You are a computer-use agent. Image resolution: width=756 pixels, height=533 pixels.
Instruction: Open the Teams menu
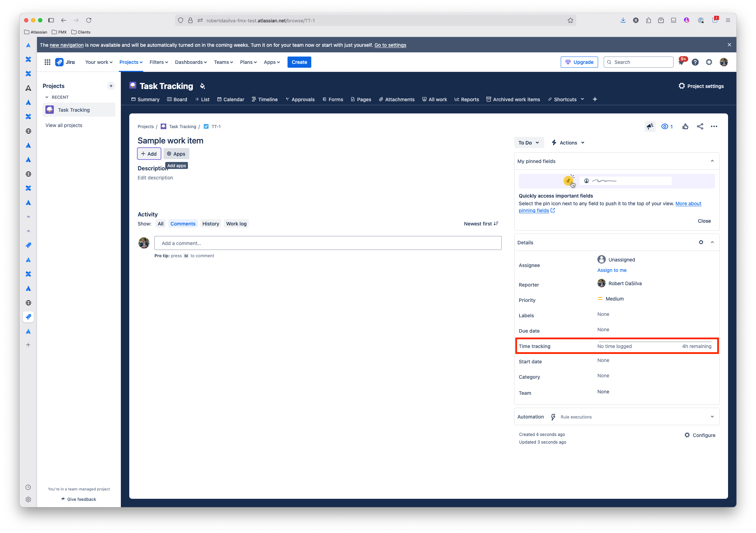[x=223, y=62]
